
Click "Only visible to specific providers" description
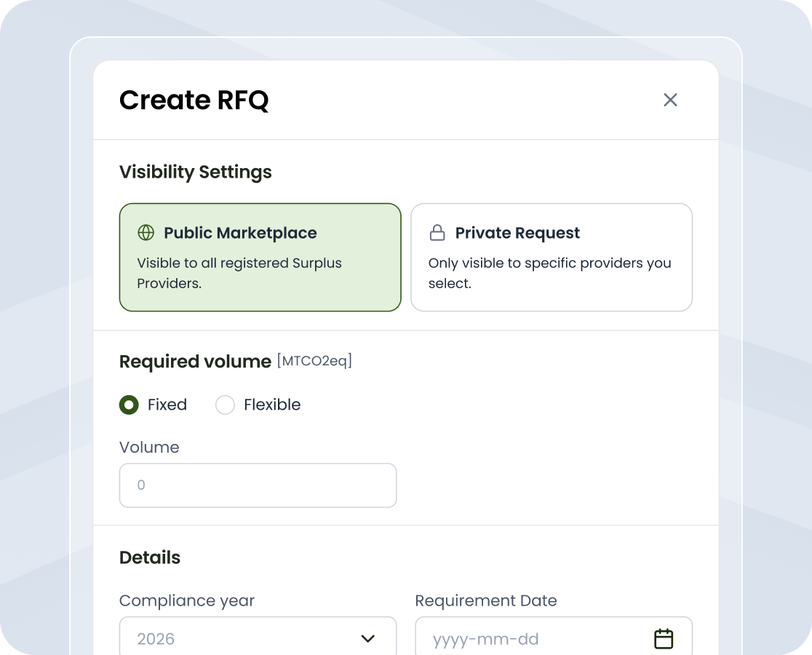pyautogui.click(x=549, y=273)
